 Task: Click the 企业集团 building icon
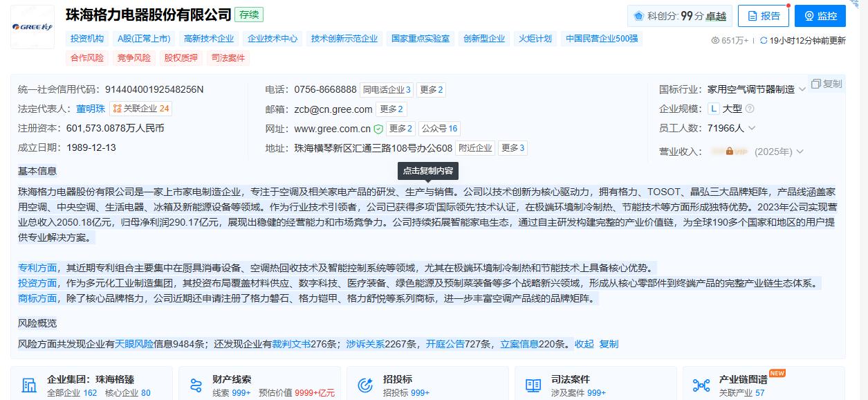29,385
